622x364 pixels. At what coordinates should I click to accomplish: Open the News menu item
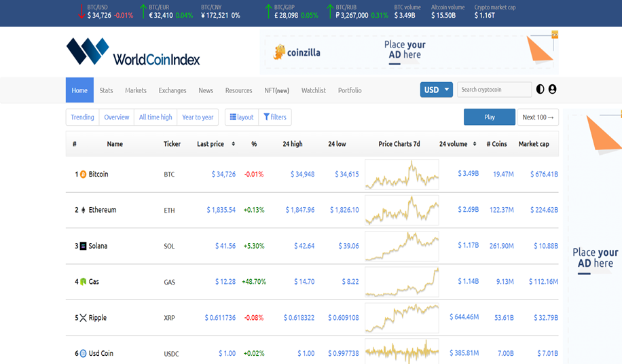click(x=206, y=90)
